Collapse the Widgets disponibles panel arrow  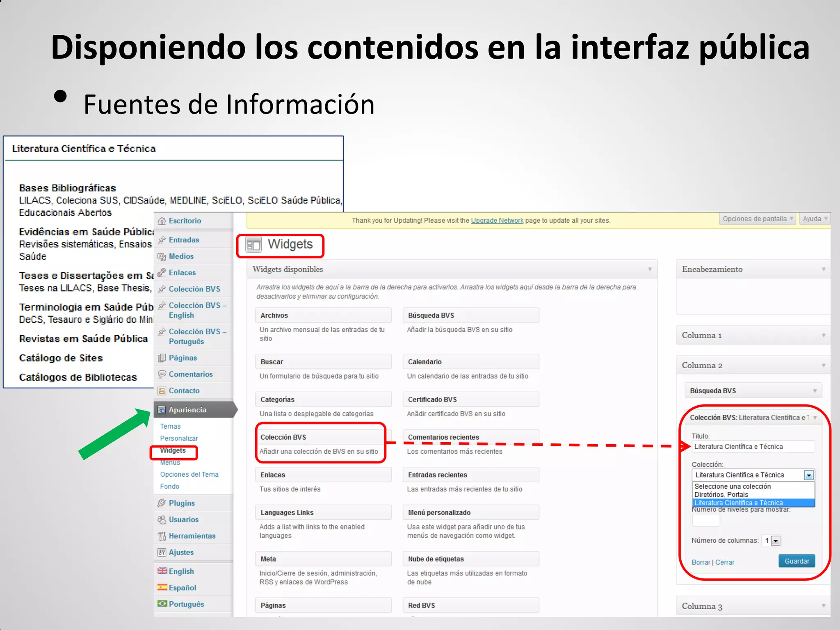point(650,269)
